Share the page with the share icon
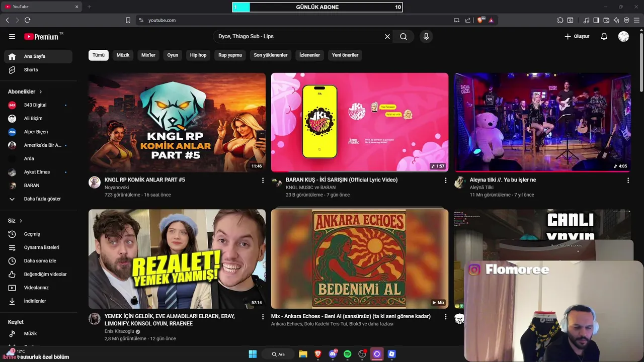 pyautogui.click(x=468, y=20)
